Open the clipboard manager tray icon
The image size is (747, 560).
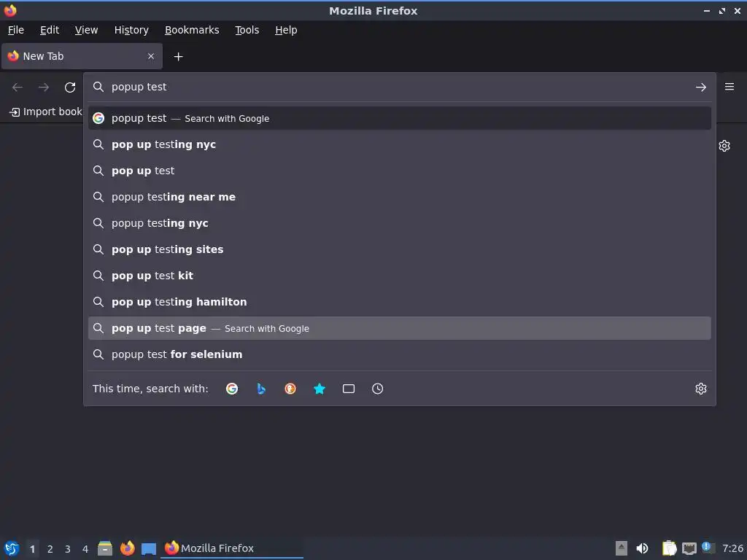click(669, 548)
